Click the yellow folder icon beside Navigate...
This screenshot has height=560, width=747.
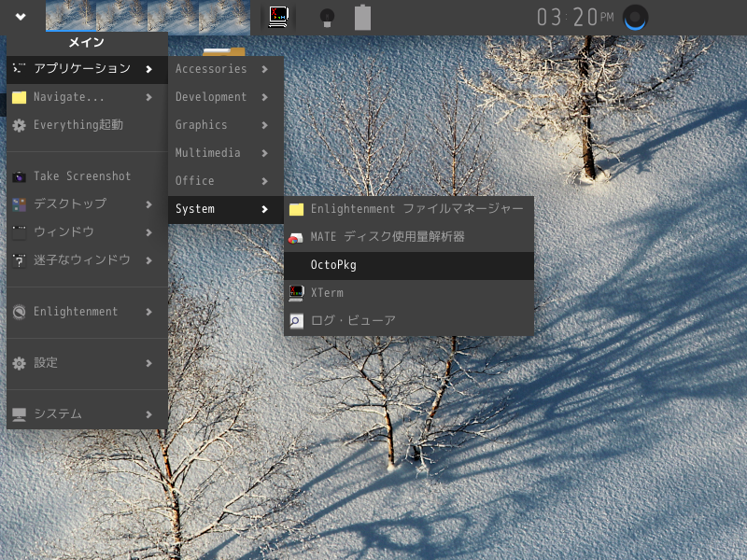(x=19, y=98)
